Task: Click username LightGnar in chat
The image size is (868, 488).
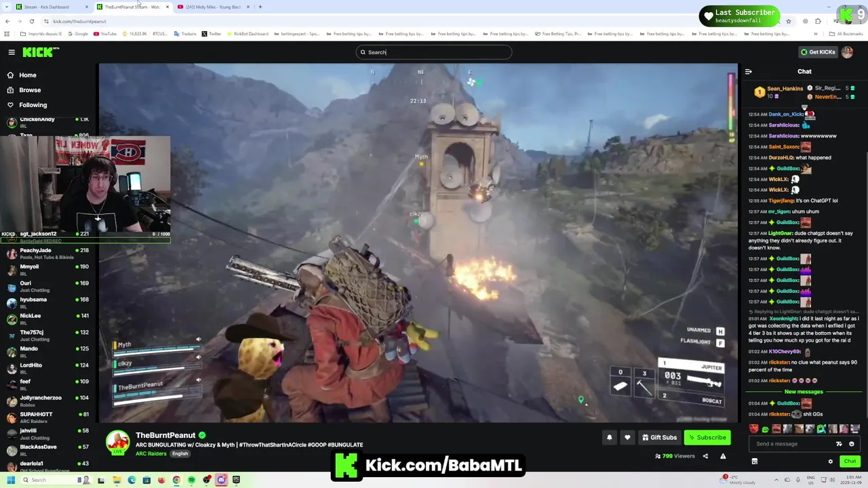Action: [x=781, y=233]
